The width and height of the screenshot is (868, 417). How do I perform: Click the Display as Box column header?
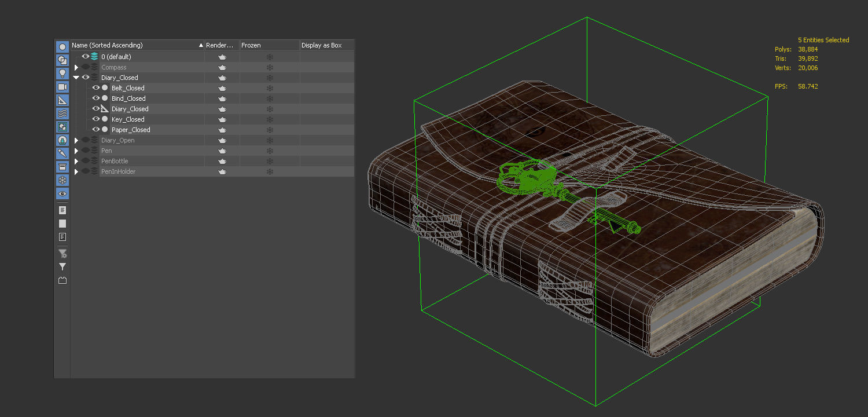327,45
